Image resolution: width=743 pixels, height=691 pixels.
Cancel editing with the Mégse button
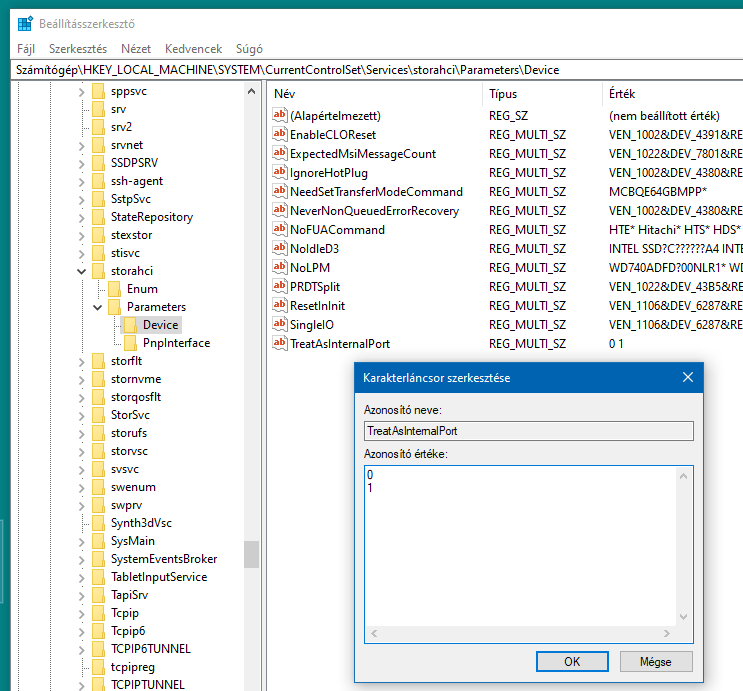[656, 662]
